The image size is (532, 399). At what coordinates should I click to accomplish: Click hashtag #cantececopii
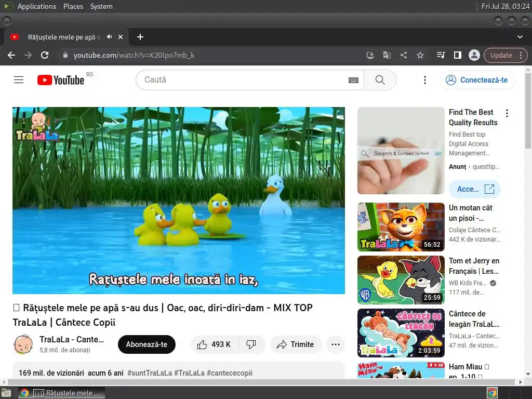(x=229, y=373)
